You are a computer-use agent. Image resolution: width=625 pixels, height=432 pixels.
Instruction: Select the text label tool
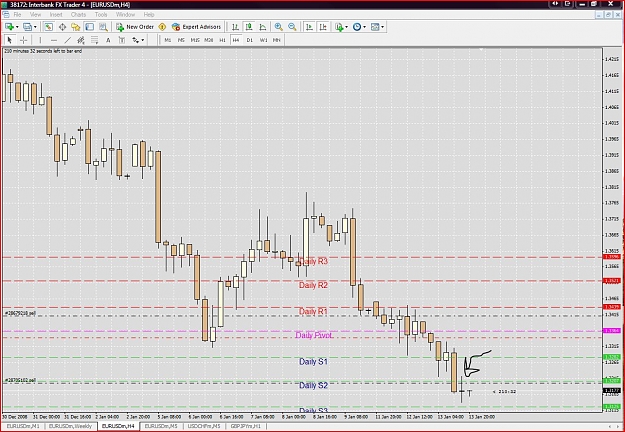(x=122, y=40)
